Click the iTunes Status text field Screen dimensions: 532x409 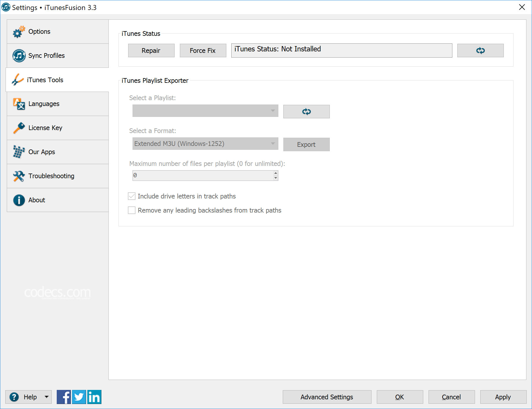tap(342, 51)
